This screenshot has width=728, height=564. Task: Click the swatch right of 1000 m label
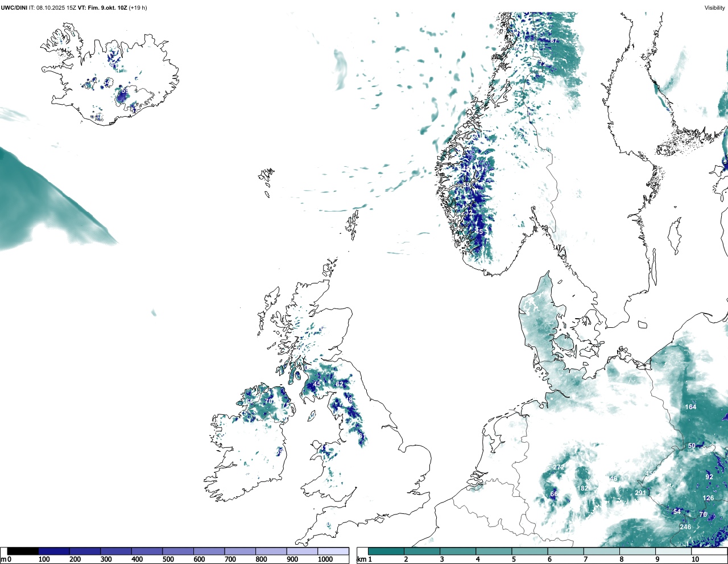pyautogui.click(x=333, y=551)
